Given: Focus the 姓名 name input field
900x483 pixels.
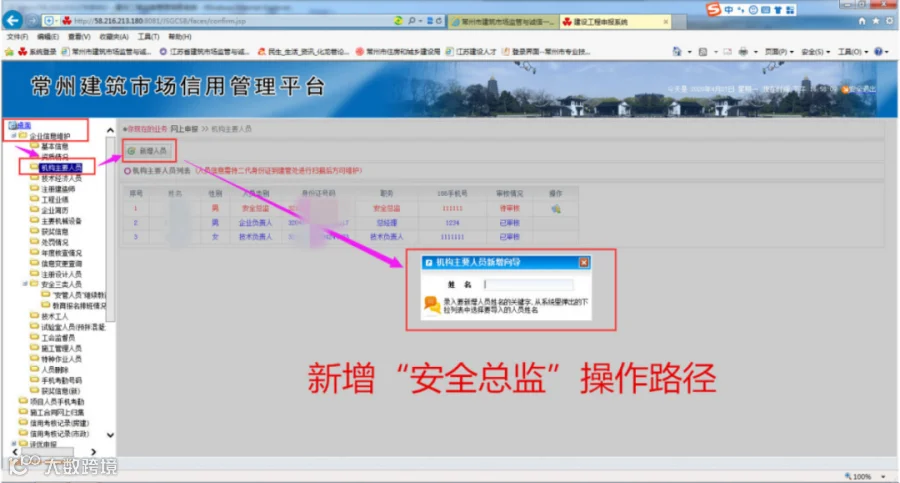Looking at the screenshot, I should [x=528, y=284].
